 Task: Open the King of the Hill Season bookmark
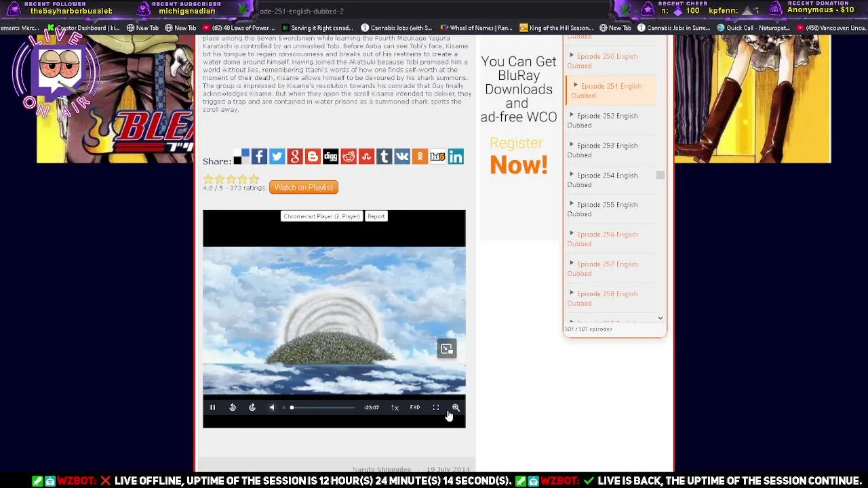pos(557,28)
